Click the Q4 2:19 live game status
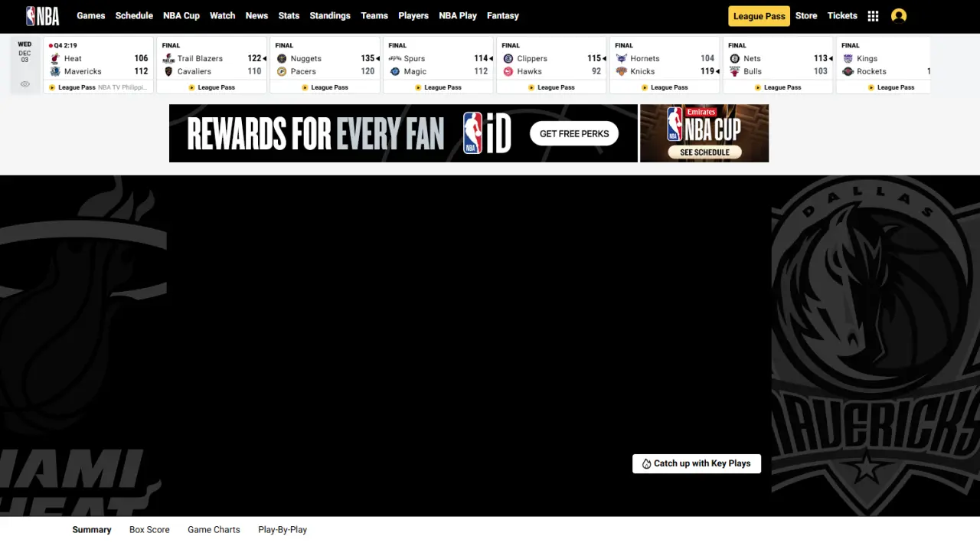980x543 pixels. tap(63, 45)
